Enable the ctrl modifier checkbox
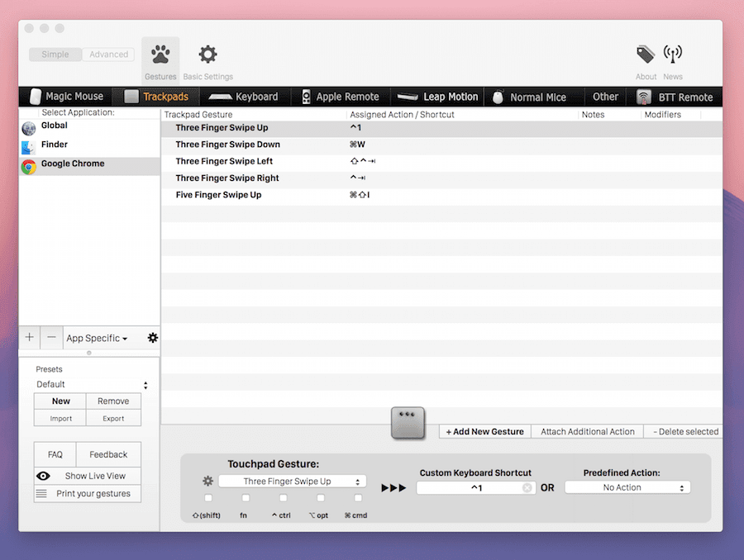 click(283, 498)
